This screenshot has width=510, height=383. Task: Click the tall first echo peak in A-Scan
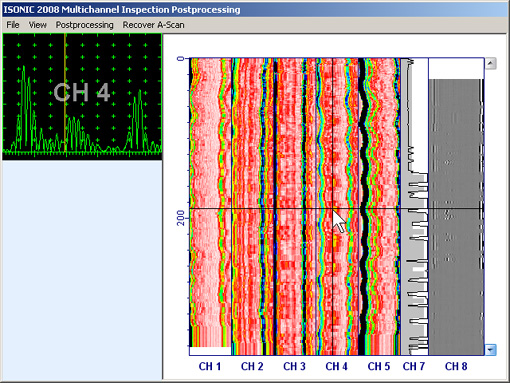click(x=24, y=107)
